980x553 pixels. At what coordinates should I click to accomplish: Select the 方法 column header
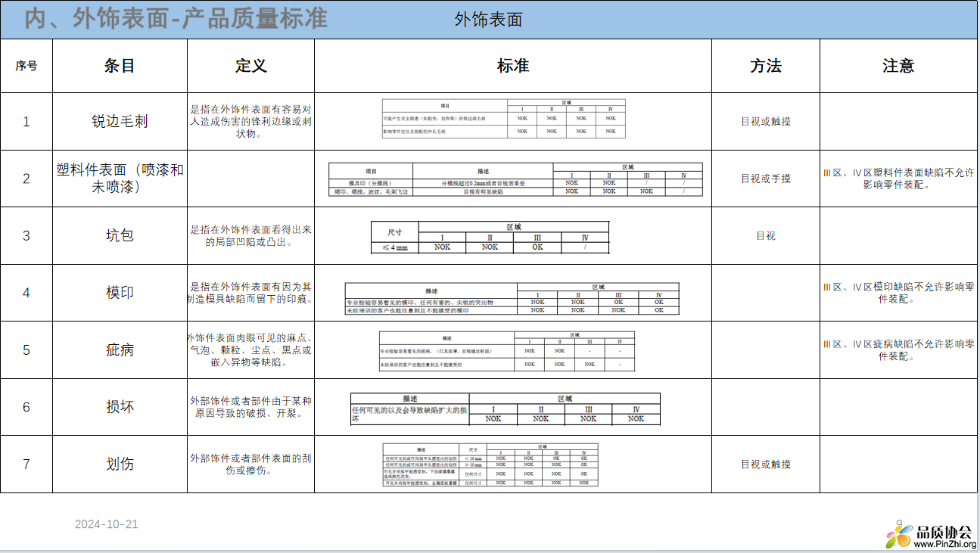(x=766, y=66)
